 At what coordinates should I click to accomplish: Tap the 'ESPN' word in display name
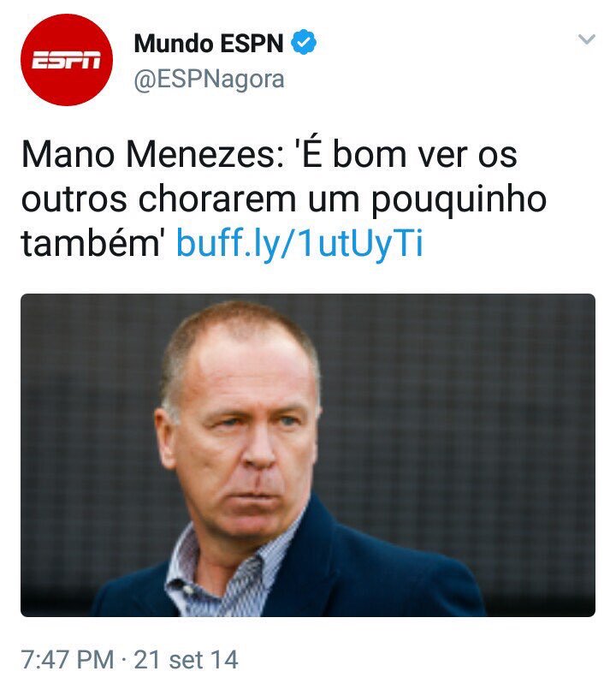(252, 43)
